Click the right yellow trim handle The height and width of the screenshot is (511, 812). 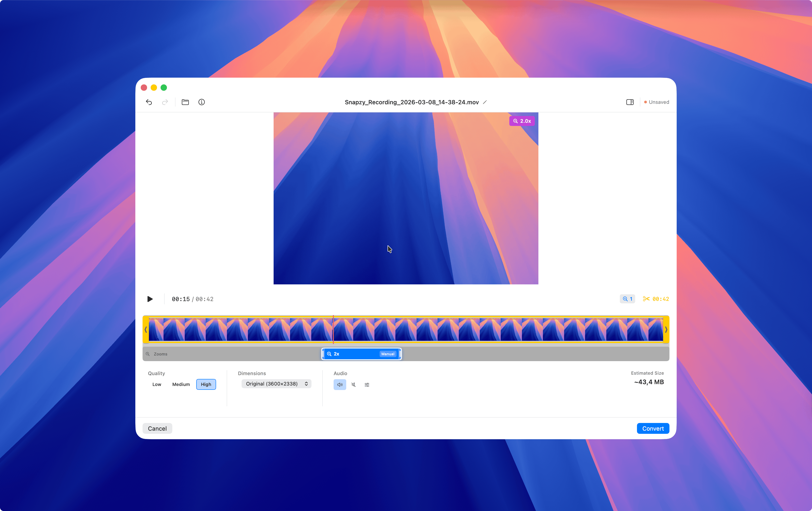(x=666, y=329)
